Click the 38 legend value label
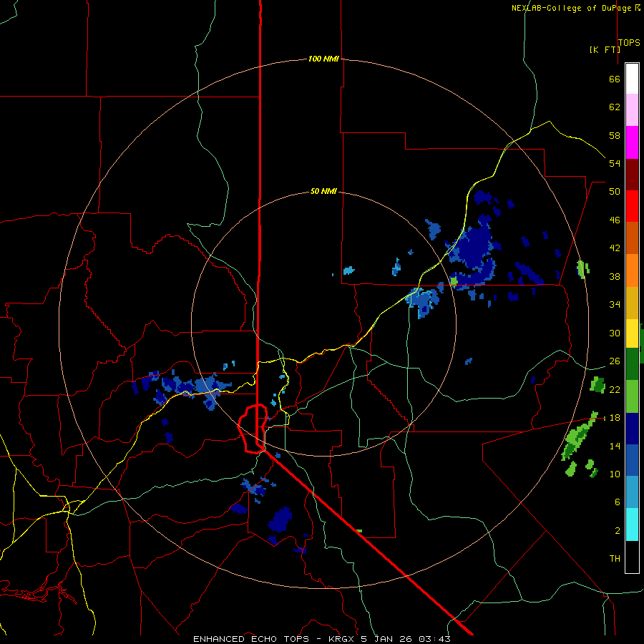The height and width of the screenshot is (644, 644). (x=615, y=276)
